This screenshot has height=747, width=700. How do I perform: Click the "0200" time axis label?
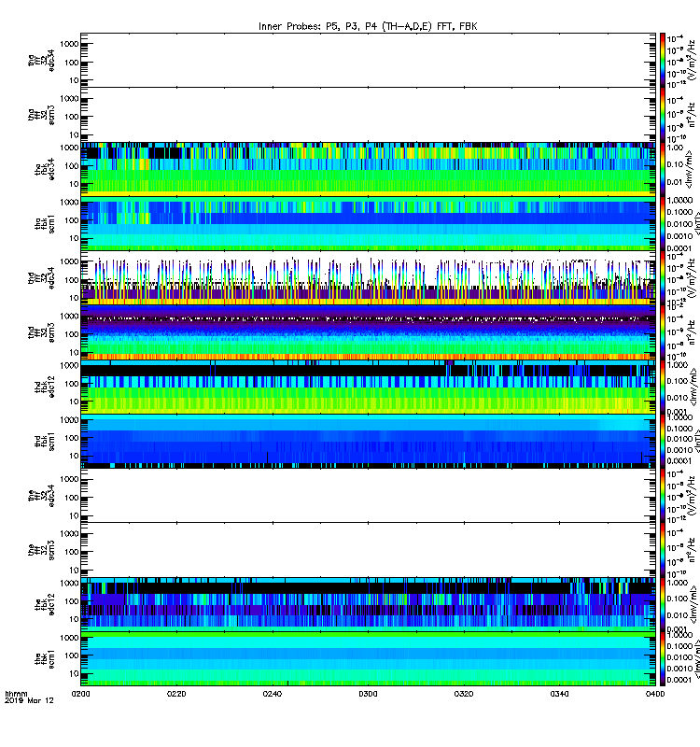pos(80,694)
